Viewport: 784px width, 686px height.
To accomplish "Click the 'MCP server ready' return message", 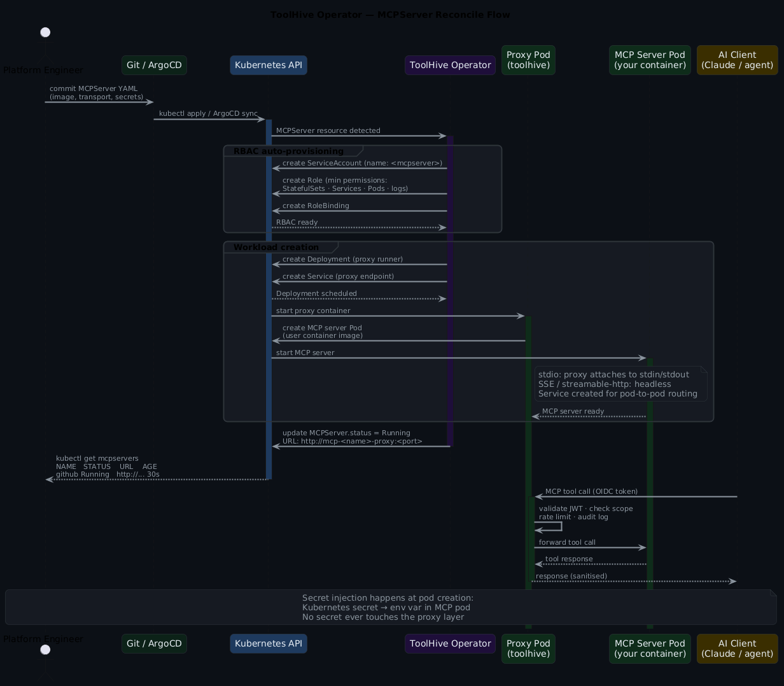I will (x=573, y=412).
